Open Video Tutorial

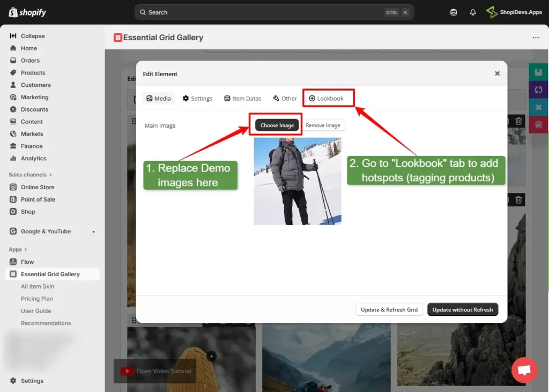[x=162, y=371]
